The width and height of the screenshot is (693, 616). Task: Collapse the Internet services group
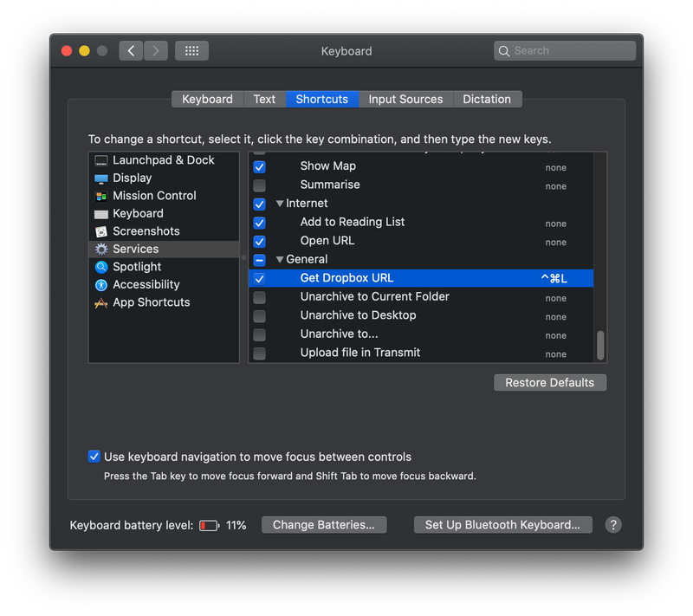pyautogui.click(x=280, y=204)
